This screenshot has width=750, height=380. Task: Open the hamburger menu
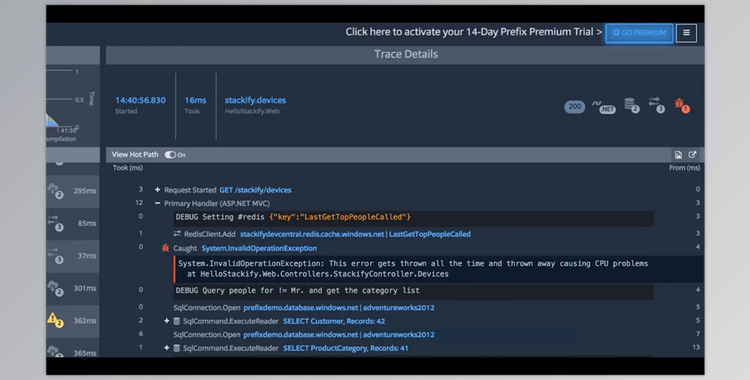686,33
